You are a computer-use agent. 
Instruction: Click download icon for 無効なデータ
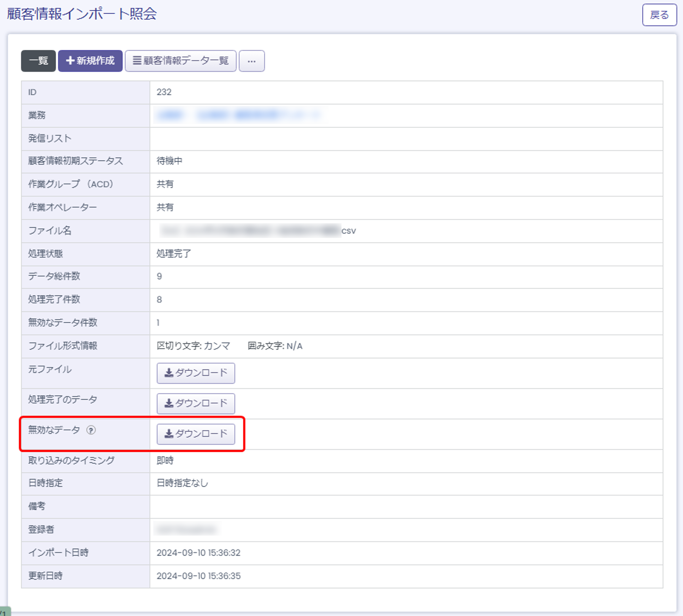(169, 434)
